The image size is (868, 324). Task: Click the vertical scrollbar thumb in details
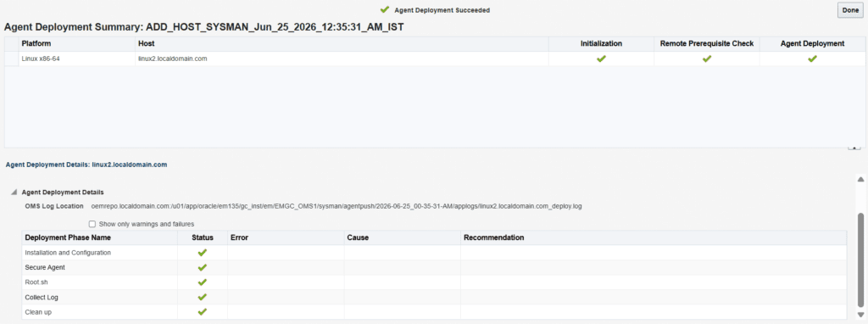pyautogui.click(x=860, y=260)
